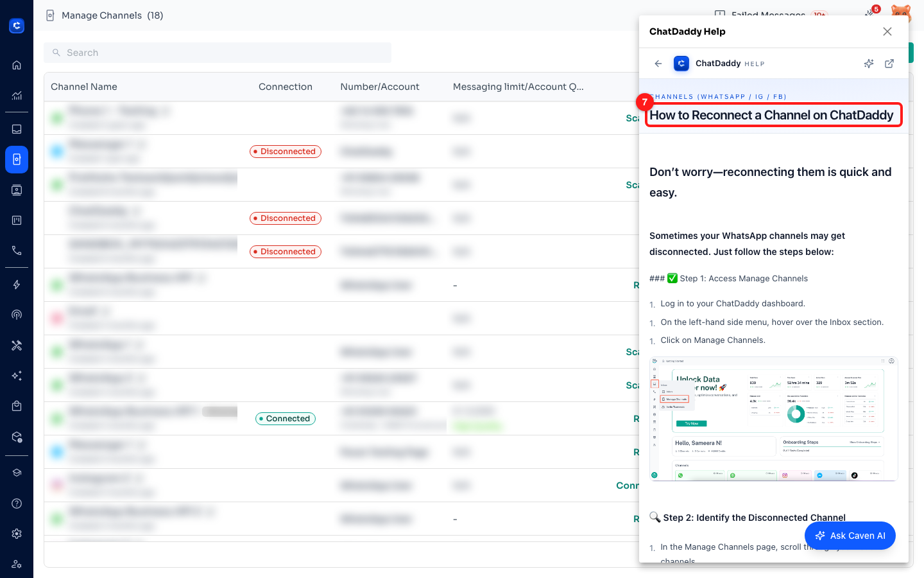The image size is (924, 578).
Task: Click Step 2: Identify the Disconnected Channel heading
Action: pyautogui.click(x=748, y=518)
